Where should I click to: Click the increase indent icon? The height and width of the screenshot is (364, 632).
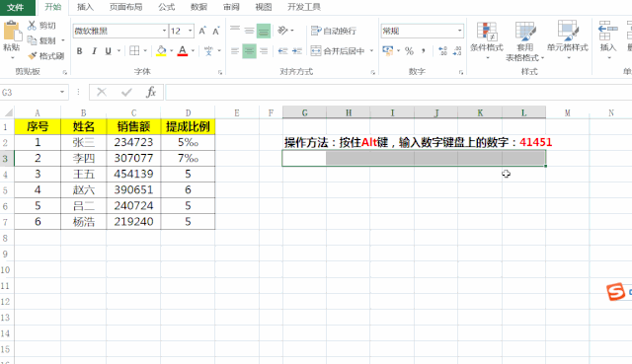coord(297,50)
